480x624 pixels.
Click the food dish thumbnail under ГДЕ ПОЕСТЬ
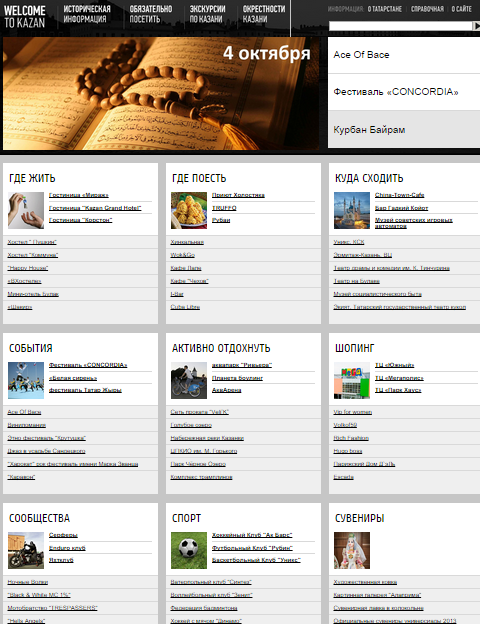pos(189,211)
